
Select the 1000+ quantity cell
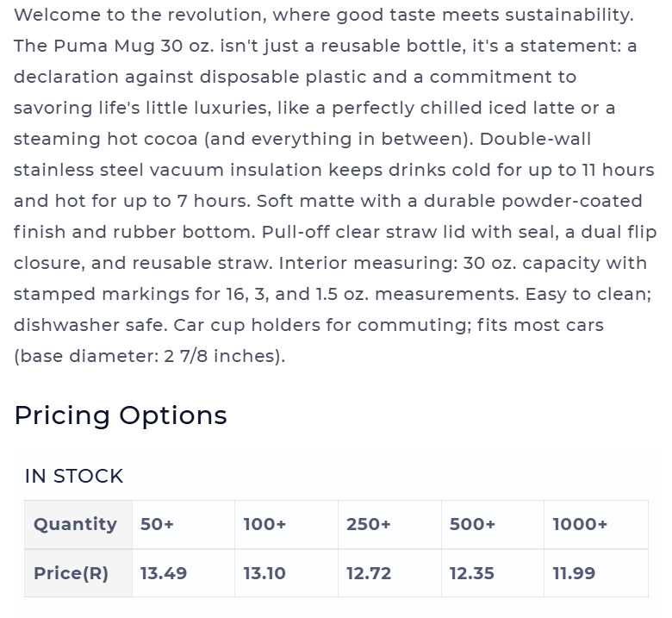[596, 524]
